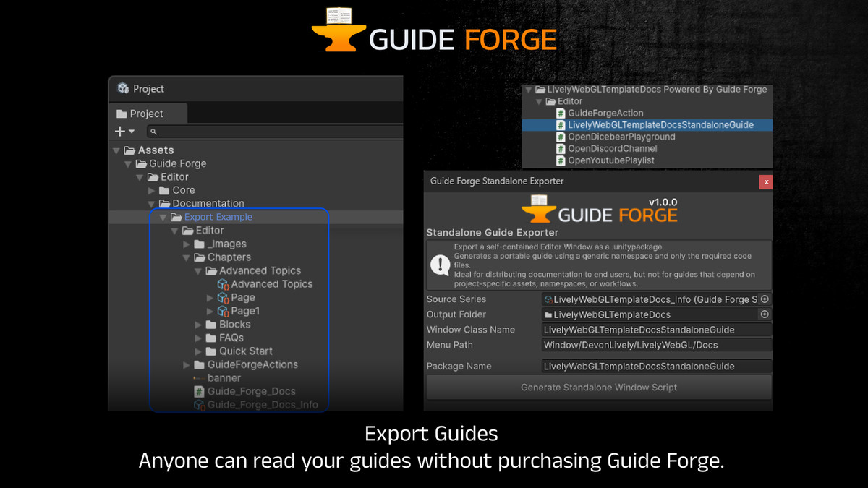
Task: Click the 'Standalone Guide Exporter' heading
Action: 493,233
